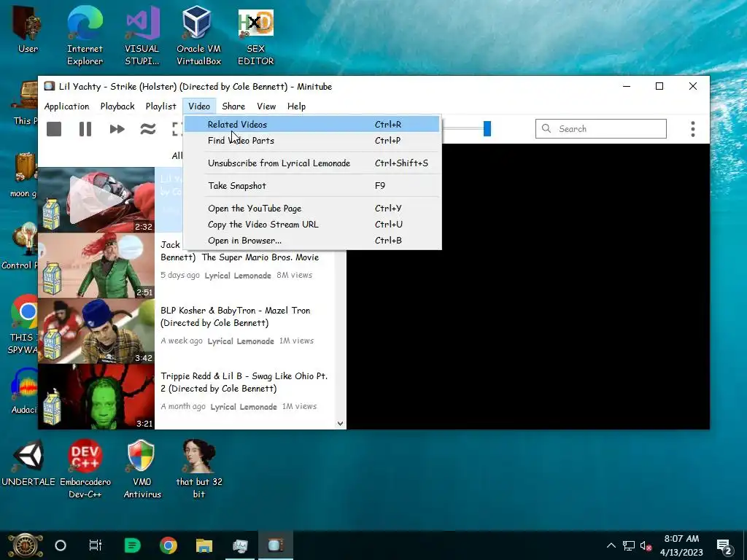This screenshot has width=747, height=560.
Task: Open the Internet Explorer desktop icon
Action: point(85,35)
